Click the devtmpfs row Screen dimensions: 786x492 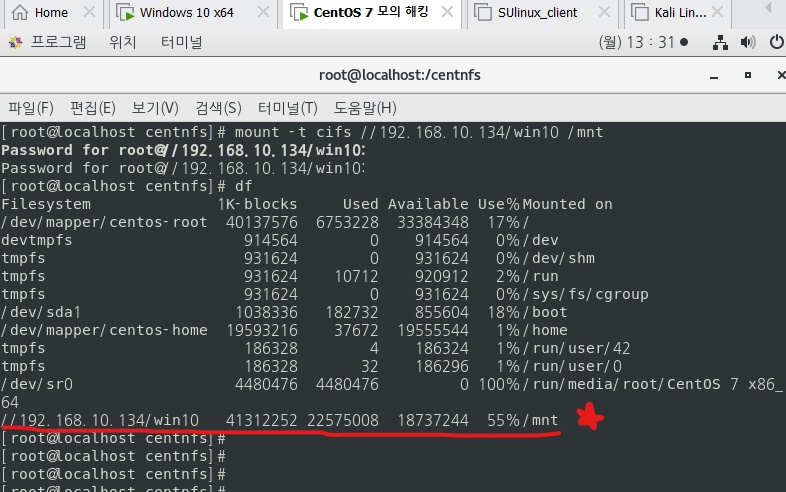coord(280,240)
